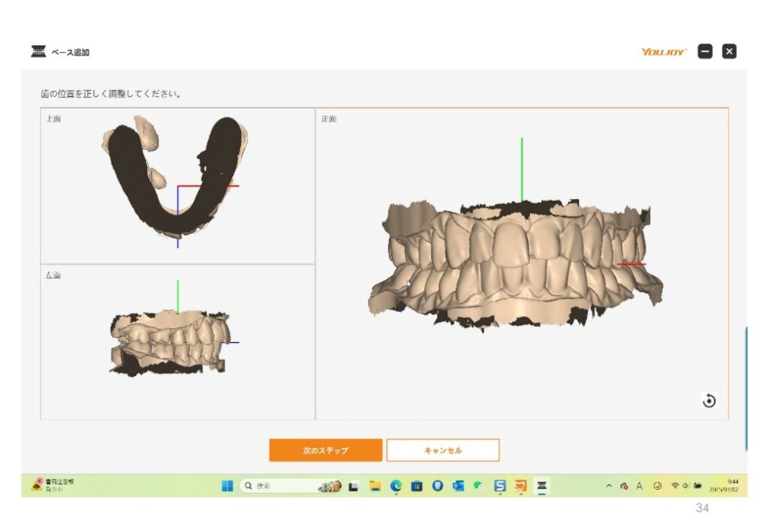Click 次のステップ to proceed

(325, 450)
